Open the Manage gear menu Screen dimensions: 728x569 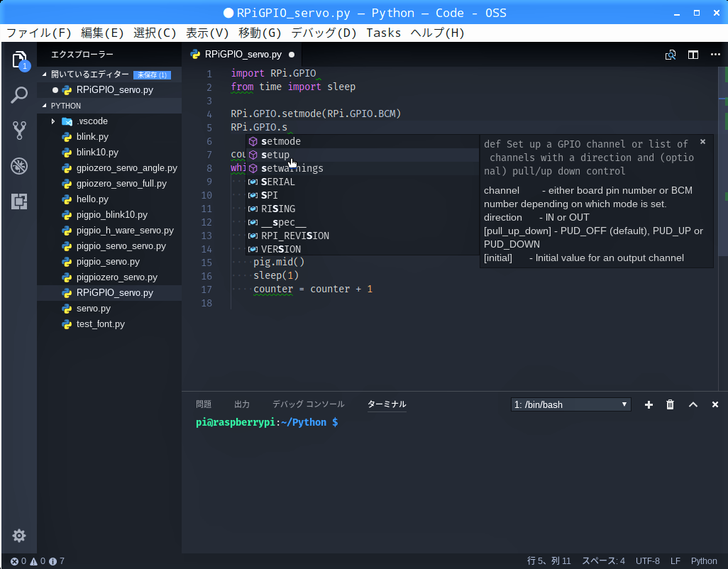[19, 536]
